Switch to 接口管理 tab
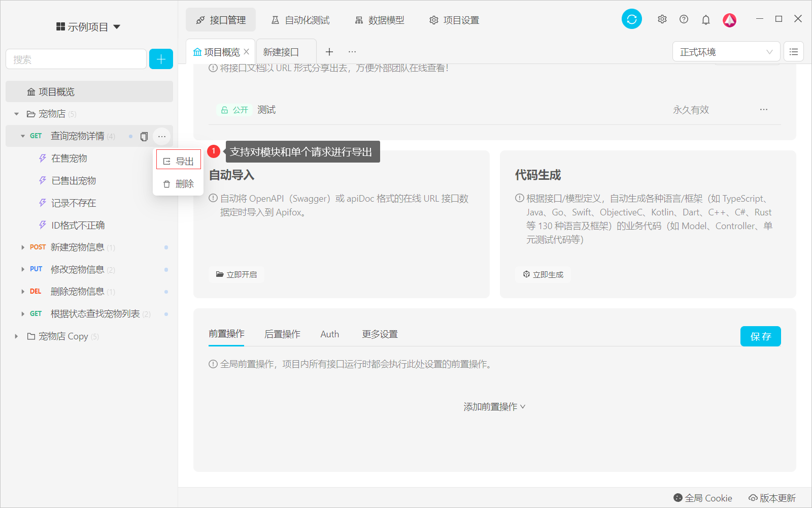The image size is (812, 508). (x=221, y=20)
